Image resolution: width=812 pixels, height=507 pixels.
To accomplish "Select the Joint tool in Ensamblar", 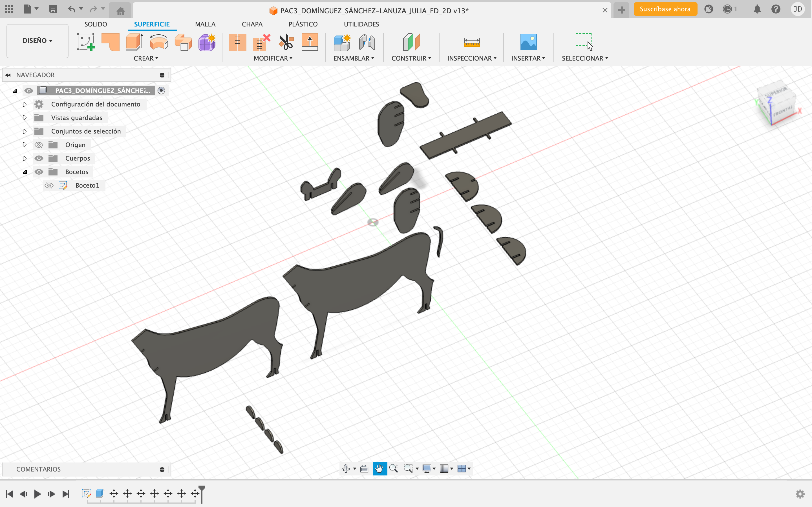I will click(367, 42).
